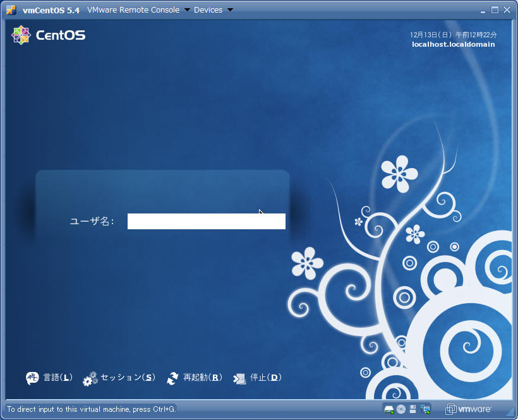
Task: Focus the ユーザ名 username input field
Action: coord(206,221)
